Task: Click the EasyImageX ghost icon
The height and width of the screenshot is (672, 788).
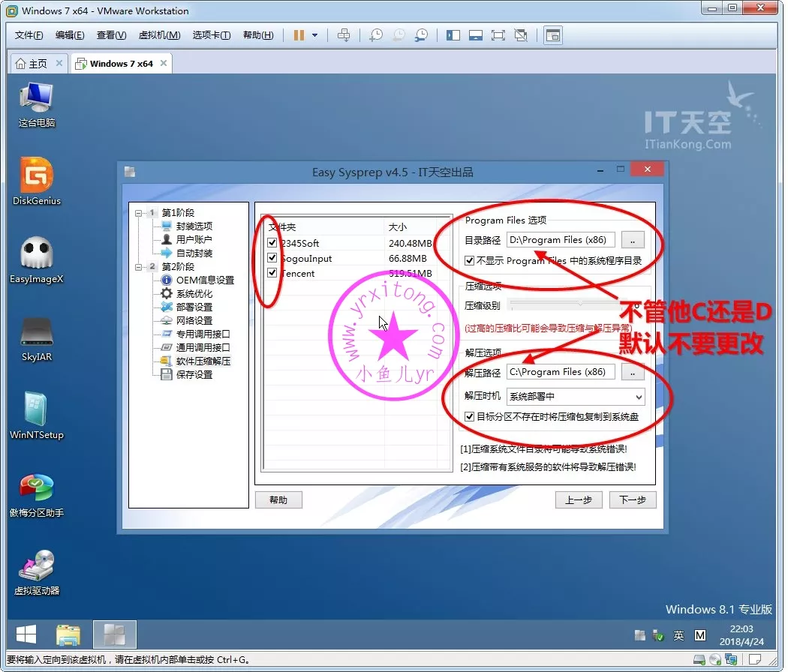Action: pos(36,256)
